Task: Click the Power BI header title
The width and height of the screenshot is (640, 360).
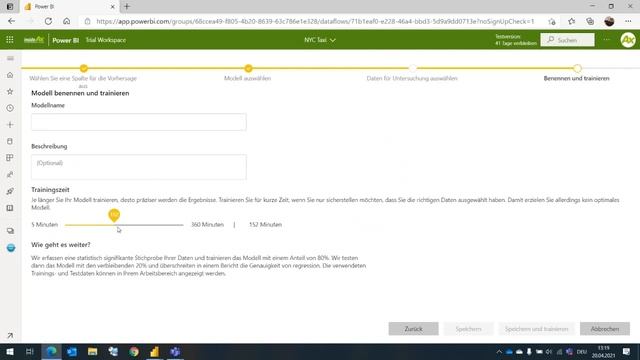Action: [x=65, y=40]
